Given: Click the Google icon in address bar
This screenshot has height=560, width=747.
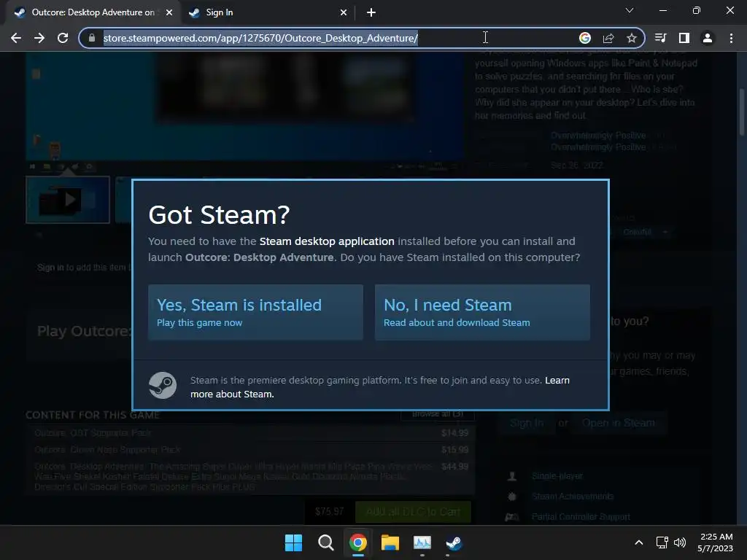Looking at the screenshot, I should coord(585,38).
